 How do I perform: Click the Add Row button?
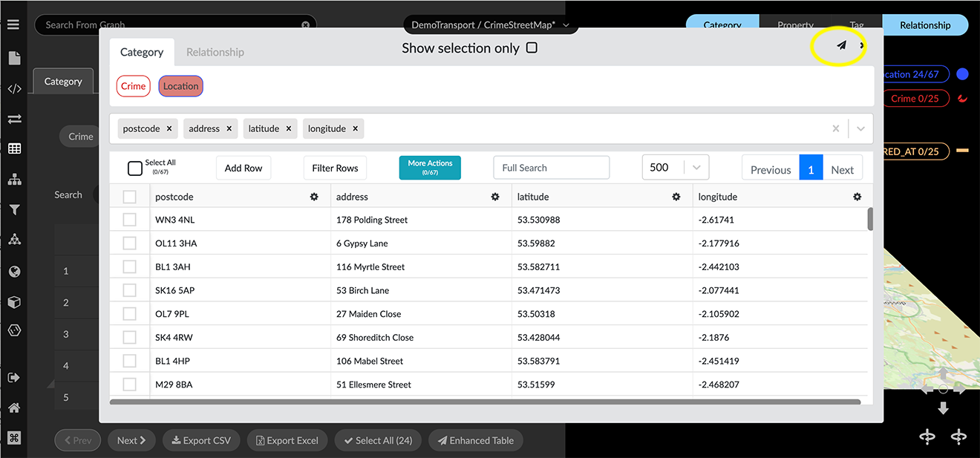point(244,168)
